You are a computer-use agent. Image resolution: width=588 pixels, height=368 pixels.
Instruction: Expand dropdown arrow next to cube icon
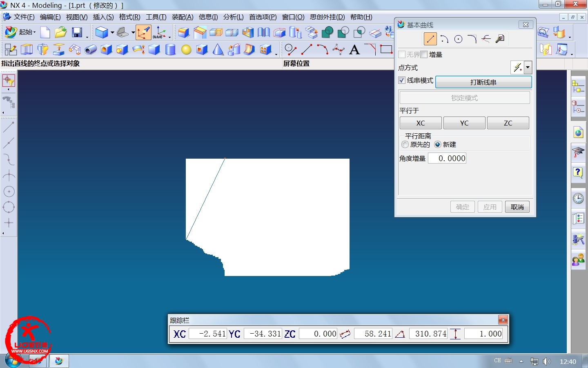112,32
